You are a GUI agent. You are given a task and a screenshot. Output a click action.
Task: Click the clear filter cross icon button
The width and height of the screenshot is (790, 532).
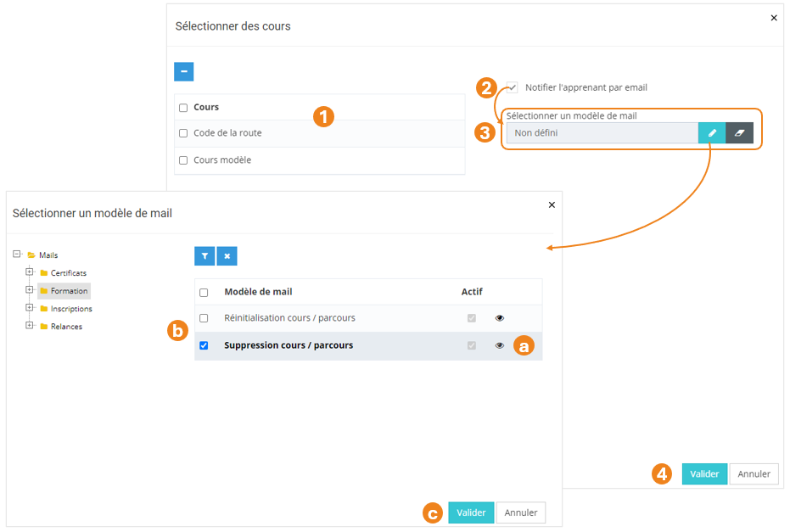tap(227, 256)
